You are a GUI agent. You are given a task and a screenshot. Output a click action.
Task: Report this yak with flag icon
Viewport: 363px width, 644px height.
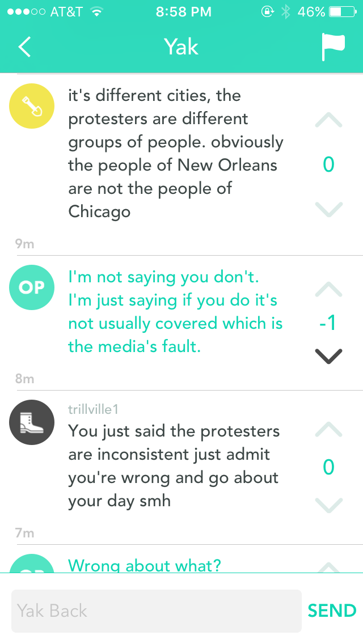coord(333,46)
